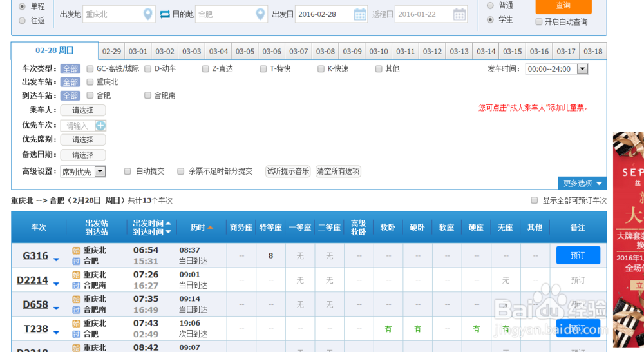Click the 过 icon in D658 row
The image size is (644, 352).
77,309
